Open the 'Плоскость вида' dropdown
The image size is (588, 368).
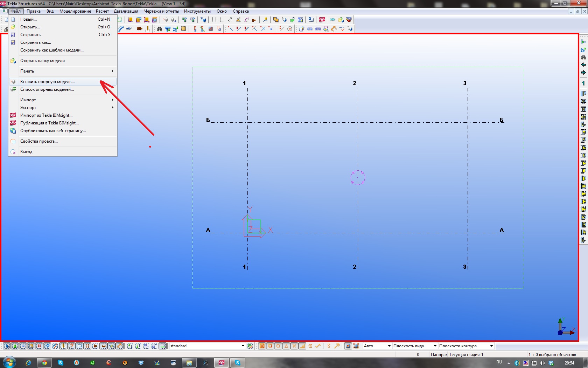click(x=435, y=346)
